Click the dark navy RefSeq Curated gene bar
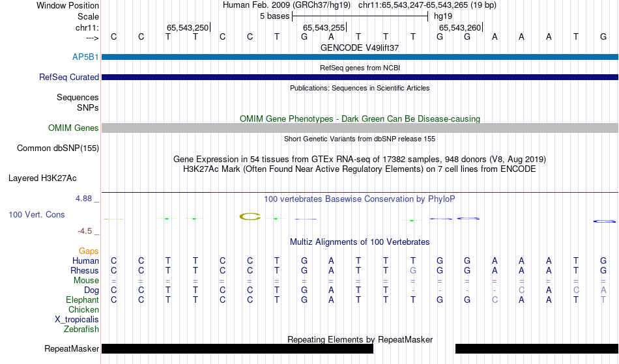Image resolution: width=619 pixels, height=364 pixels. 360,77
